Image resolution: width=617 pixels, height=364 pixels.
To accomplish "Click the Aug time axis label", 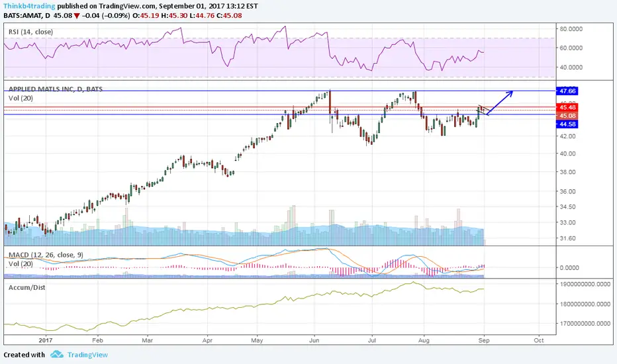I will click(x=424, y=340).
